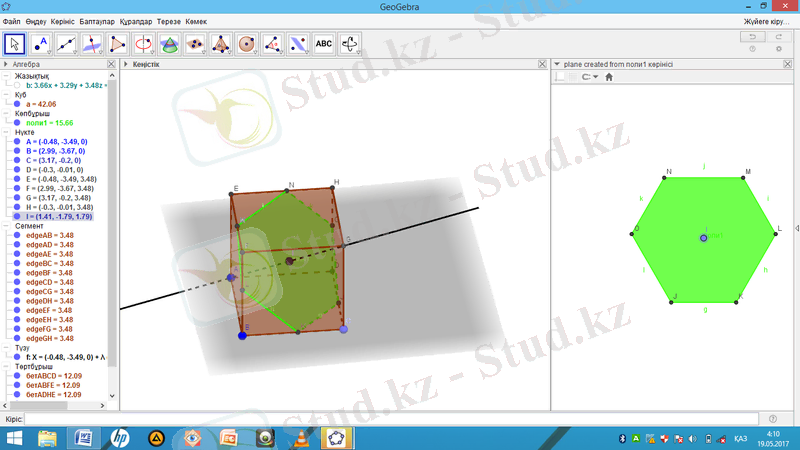Click the Undo button
Screen dimensions: 800x450
(x=753, y=37)
